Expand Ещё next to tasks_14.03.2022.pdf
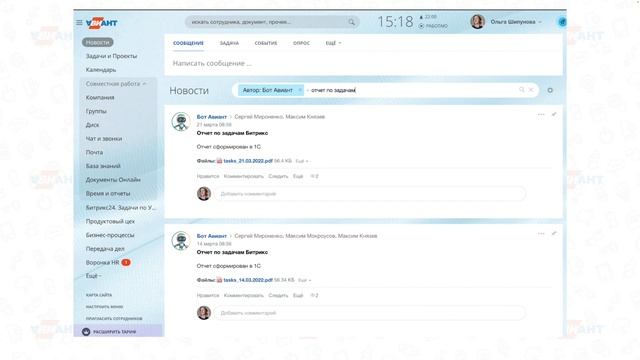640x360 pixels. click(304, 280)
